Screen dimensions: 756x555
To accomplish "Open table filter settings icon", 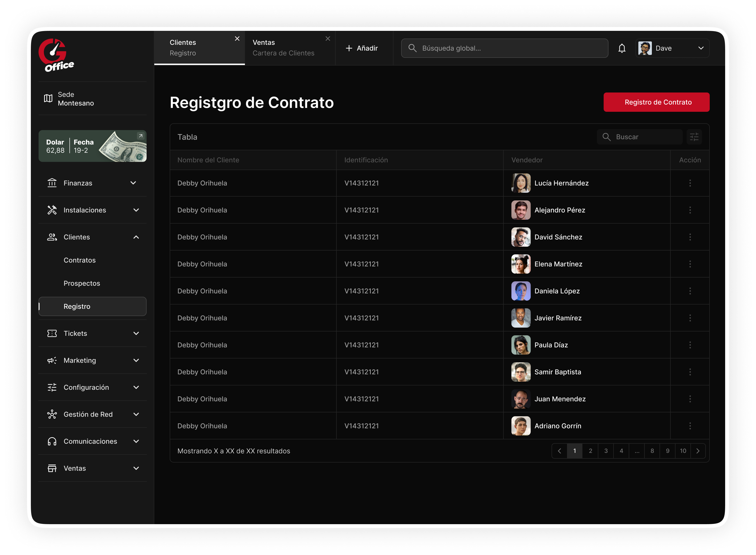I will click(694, 137).
